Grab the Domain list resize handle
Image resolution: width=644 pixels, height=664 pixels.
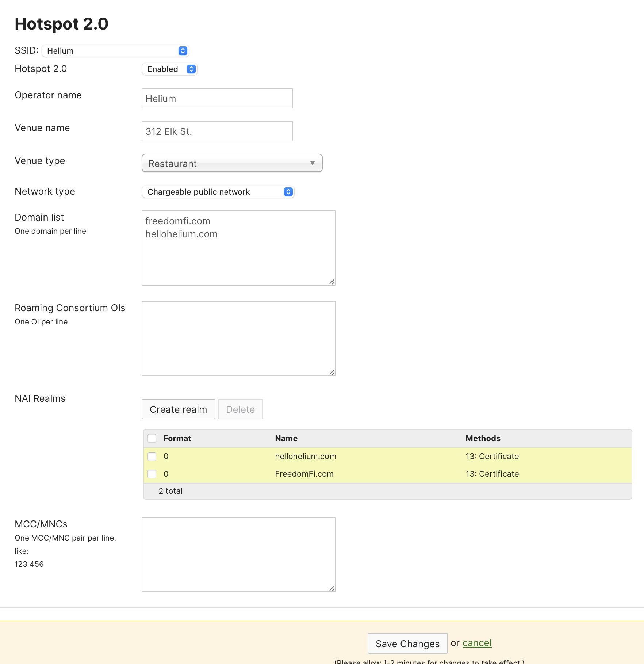pos(332,282)
